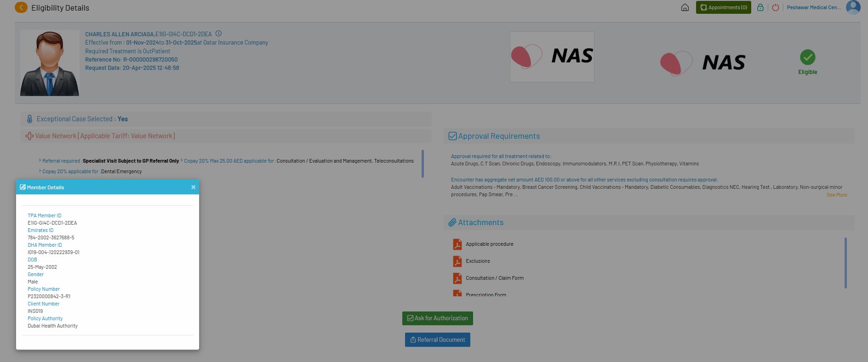
Task: Open the Applicable procedure PDF icon
Action: tap(457, 244)
